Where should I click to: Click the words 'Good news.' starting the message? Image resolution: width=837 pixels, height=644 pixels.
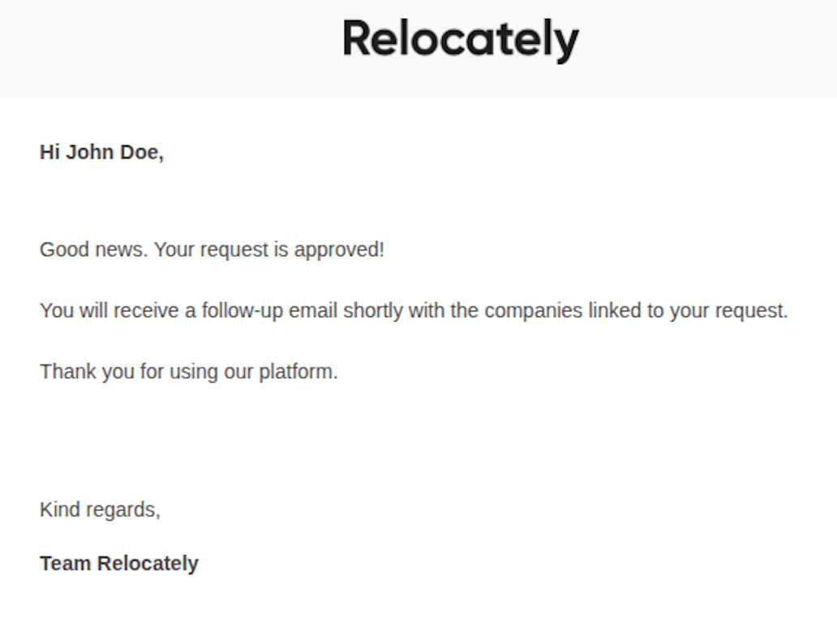(x=94, y=249)
